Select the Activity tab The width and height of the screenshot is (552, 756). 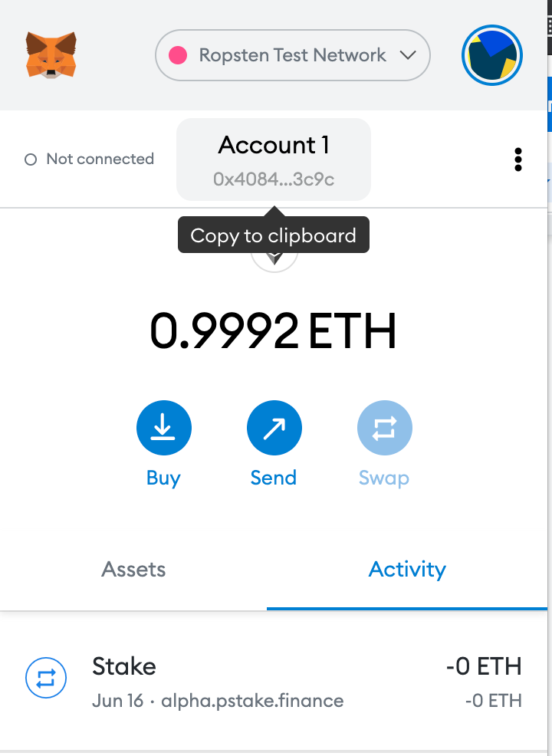click(407, 570)
